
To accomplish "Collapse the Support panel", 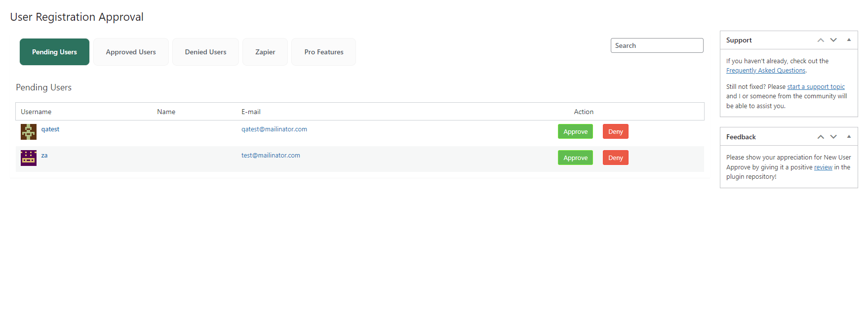I will 849,40.
